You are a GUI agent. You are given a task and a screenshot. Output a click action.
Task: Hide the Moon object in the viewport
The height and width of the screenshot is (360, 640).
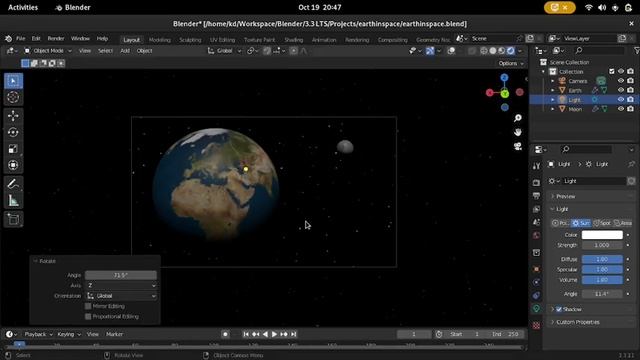(x=621, y=109)
